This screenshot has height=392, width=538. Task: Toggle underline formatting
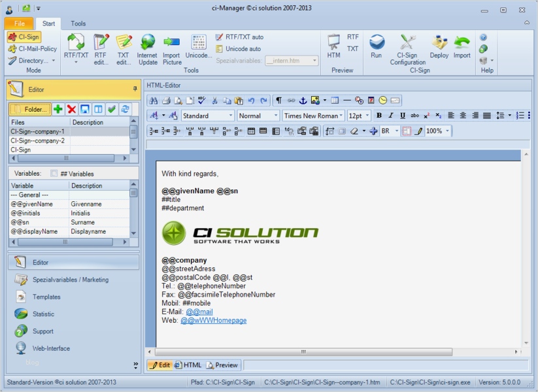[x=403, y=116]
